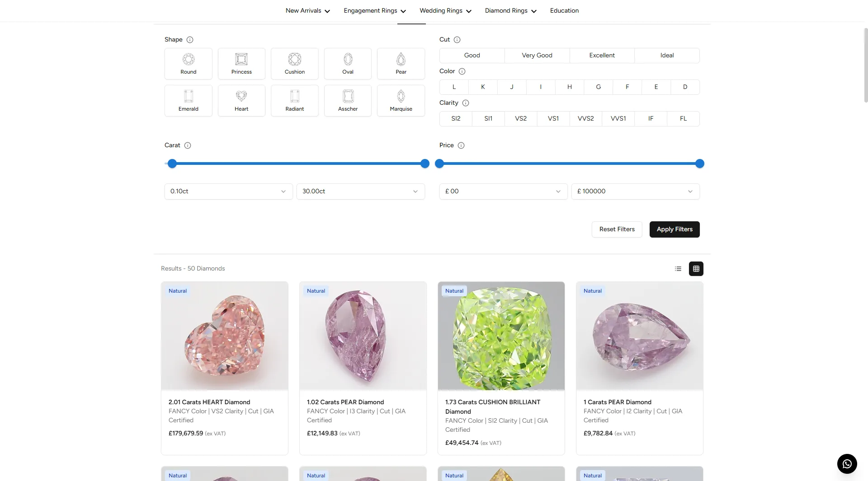Open WhatsApp chat button
Viewport: 868px width, 481px height.
pos(847,464)
